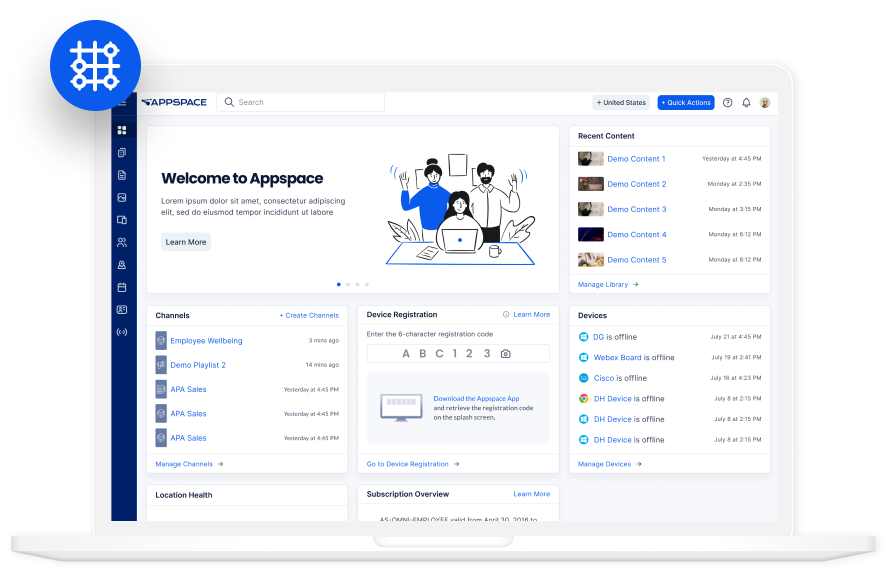This screenshot has height=573, width=889.
Task: Open the dashboard grid icon in sidebar
Action: pos(122,130)
